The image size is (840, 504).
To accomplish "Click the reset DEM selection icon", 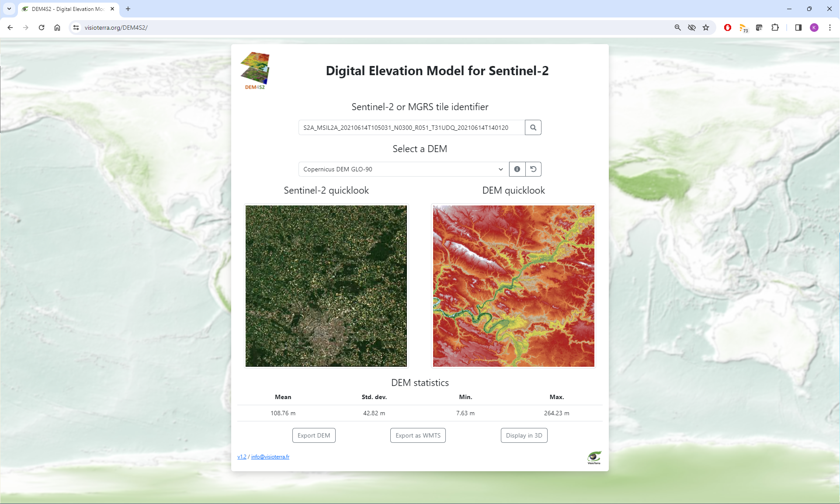I will point(533,169).
